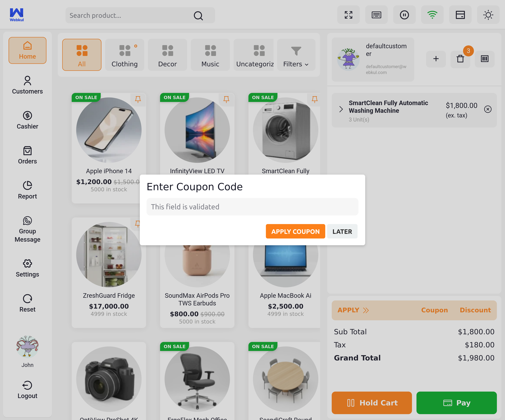Screen dimensions: 505x420
Task: Click the $1,800.00 sub total amount
Action: pos(476,332)
